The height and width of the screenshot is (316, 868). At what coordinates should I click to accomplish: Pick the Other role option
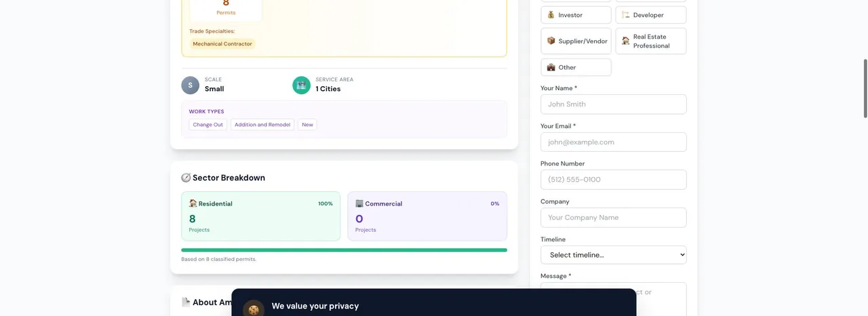point(576,67)
